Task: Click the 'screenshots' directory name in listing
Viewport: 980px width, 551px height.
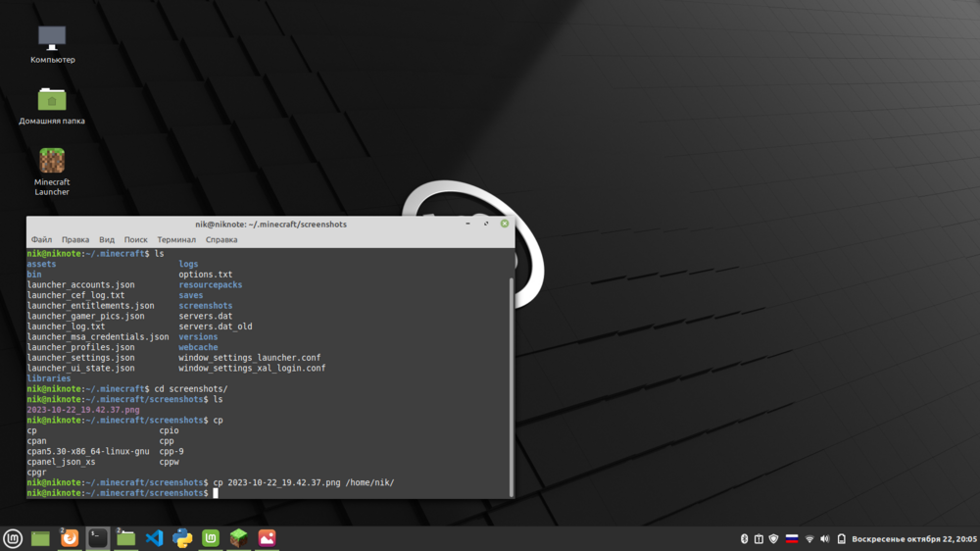Action: [x=206, y=306]
